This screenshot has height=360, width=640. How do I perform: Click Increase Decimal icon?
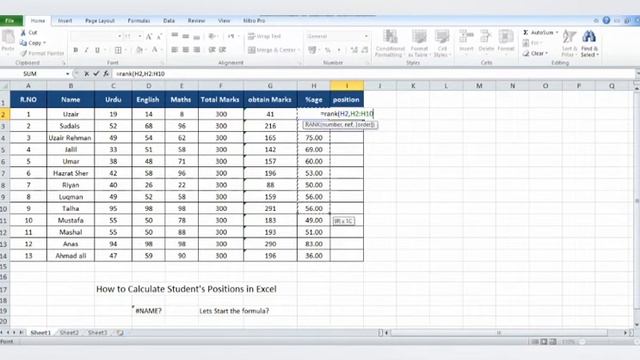354,50
